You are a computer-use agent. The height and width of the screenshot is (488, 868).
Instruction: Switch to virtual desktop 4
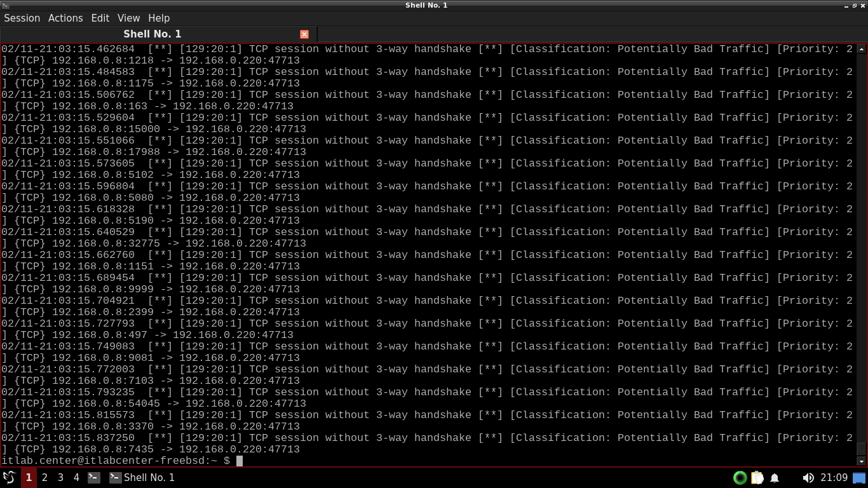[x=76, y=477]
